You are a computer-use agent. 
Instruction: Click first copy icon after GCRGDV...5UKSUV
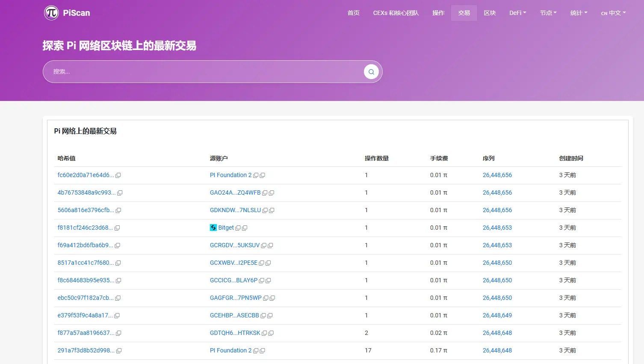[x=264, y=246]
